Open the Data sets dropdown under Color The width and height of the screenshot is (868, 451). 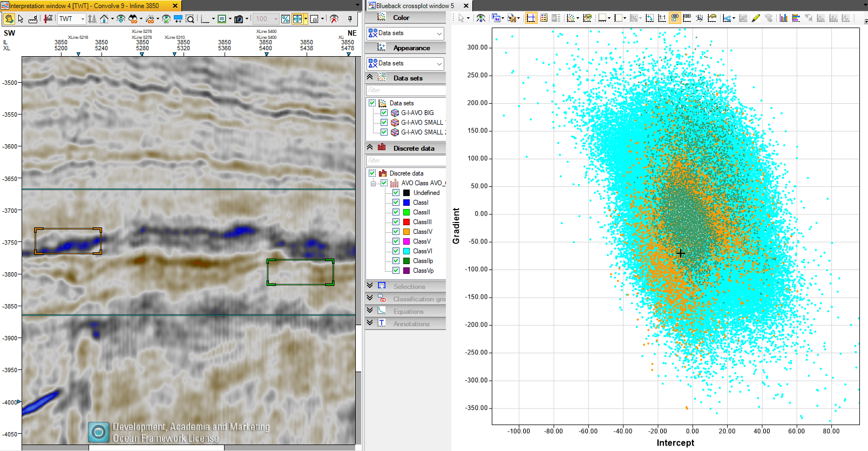[405, 33]
